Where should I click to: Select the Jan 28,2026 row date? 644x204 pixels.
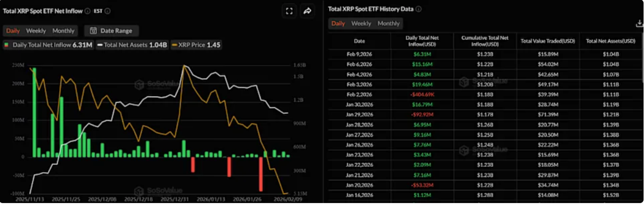coord(359,125)
